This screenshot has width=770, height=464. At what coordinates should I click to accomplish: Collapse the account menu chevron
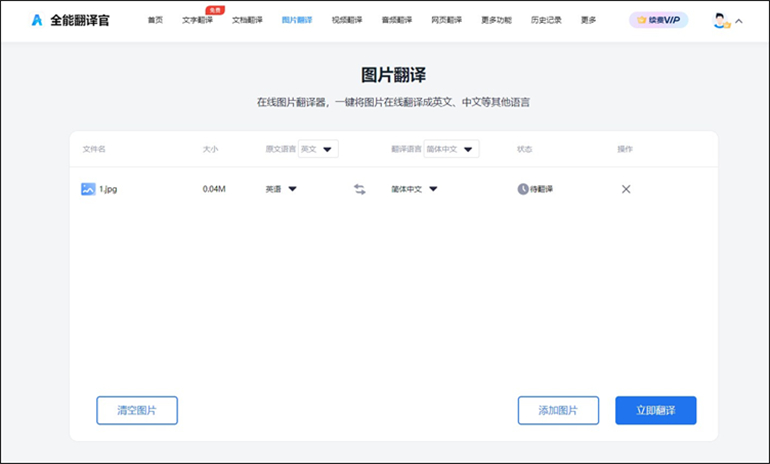click(739, 21)
